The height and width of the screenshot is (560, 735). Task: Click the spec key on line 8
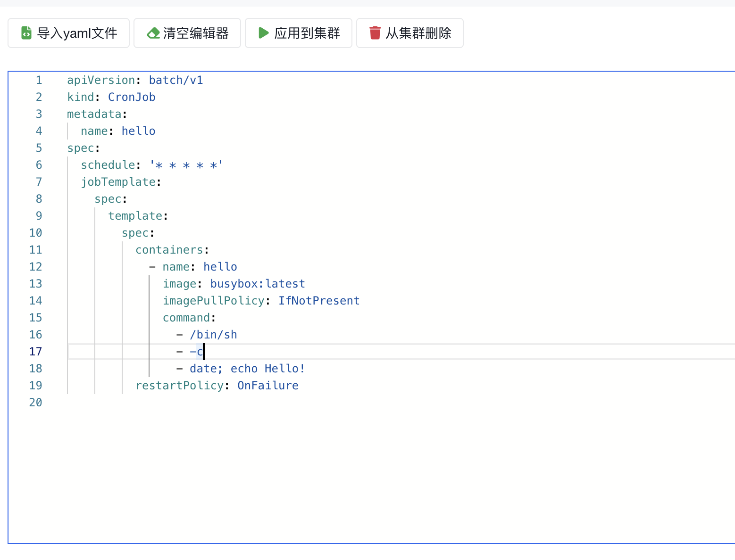point(108,199)
